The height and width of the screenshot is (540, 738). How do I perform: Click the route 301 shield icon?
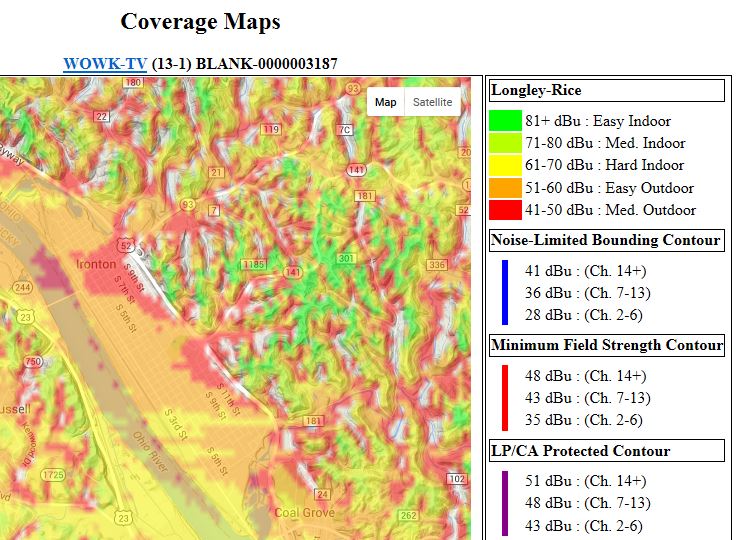pyautogui.click(x=346, y=259)
